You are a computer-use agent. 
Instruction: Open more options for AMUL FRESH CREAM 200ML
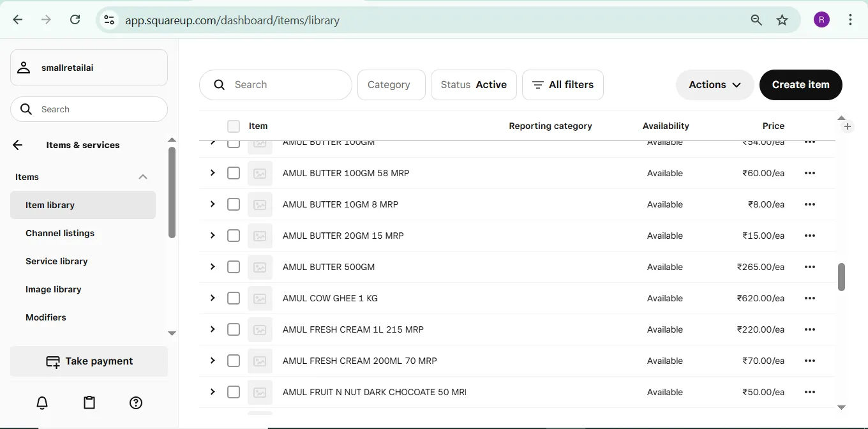810,361
